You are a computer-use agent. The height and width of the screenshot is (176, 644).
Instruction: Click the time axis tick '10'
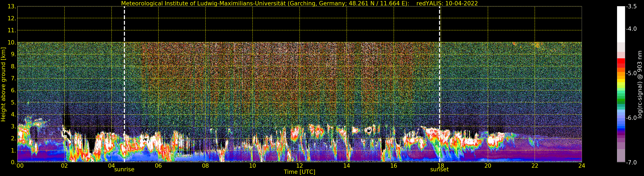(252, 166)
